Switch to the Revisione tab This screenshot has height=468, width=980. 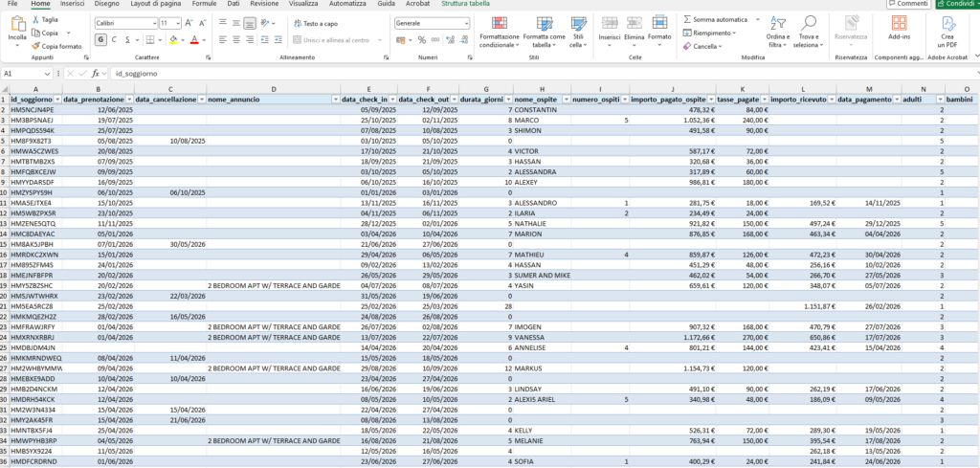[x=264, y=4]
